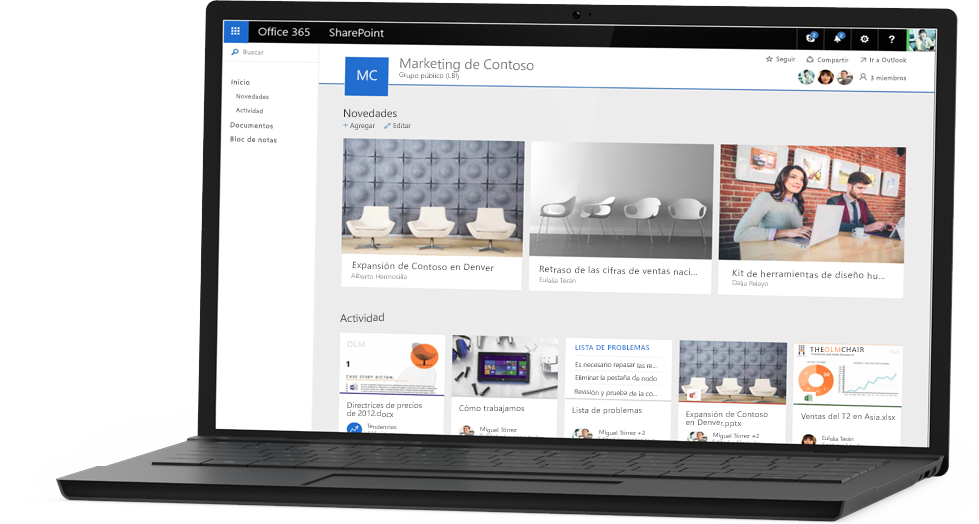Open the notifications bell icon
The width and height of the screenshot is (979, 524).
point(838,39)
